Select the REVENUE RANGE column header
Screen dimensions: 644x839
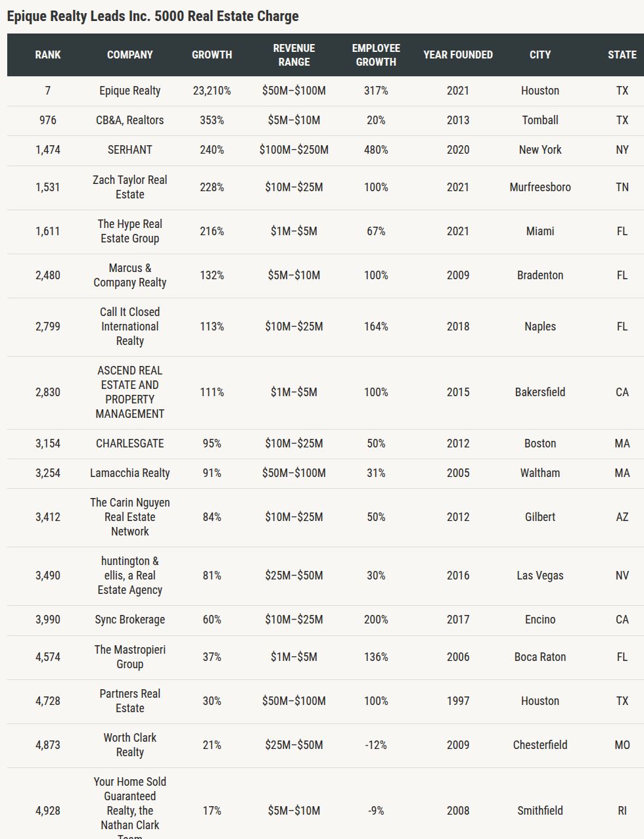[294, 55]
